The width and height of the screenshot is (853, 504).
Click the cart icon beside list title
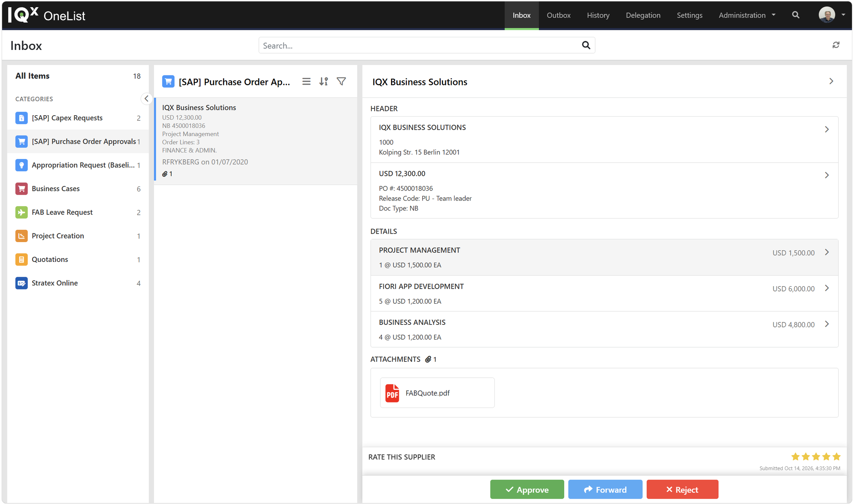tap(168, 82)
